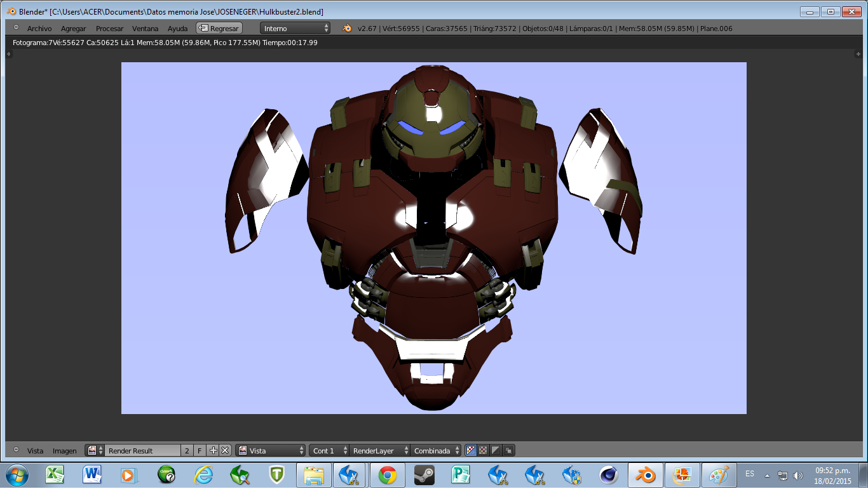Viewport: 868px width, 489px height.
Task: Launch Internet Explorer from the taskbar
Action: coord(203,475)
